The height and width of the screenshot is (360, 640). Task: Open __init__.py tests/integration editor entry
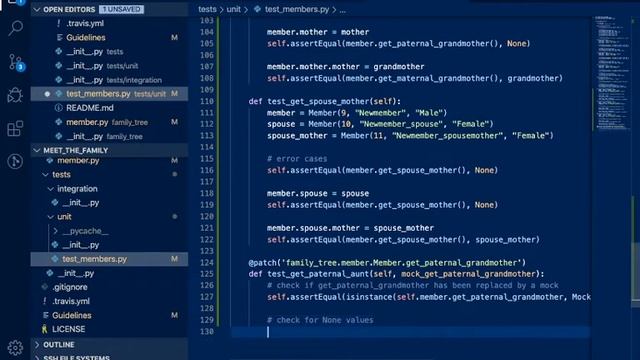pyautogui.click(x=109, y=80)
